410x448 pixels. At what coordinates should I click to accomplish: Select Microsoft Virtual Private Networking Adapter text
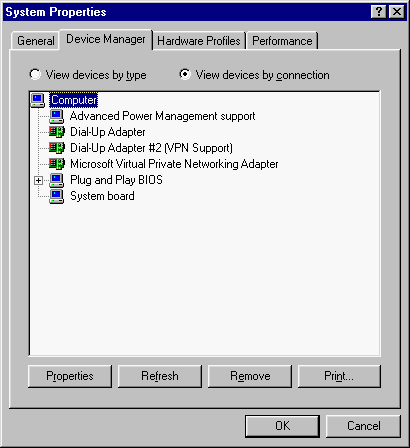coord(174,164)
